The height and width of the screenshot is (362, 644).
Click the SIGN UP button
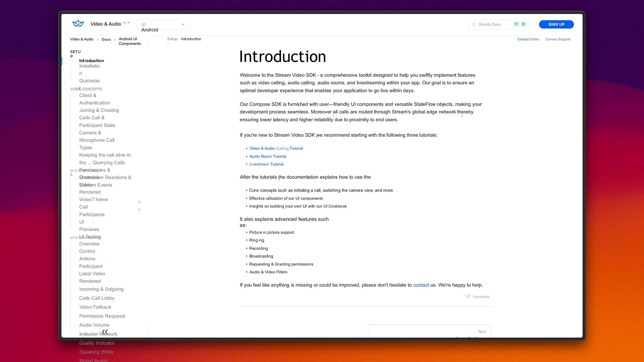tap(556, 24)
